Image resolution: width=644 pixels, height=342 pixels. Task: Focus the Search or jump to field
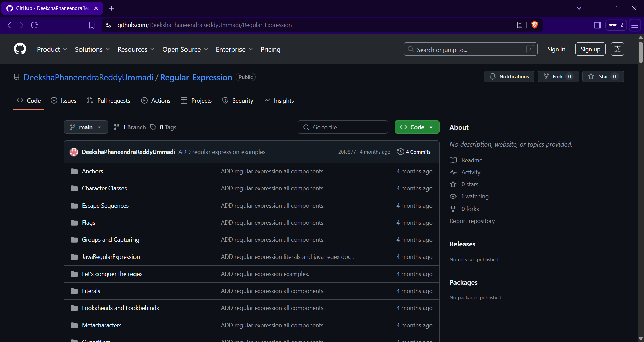[470, 49]
